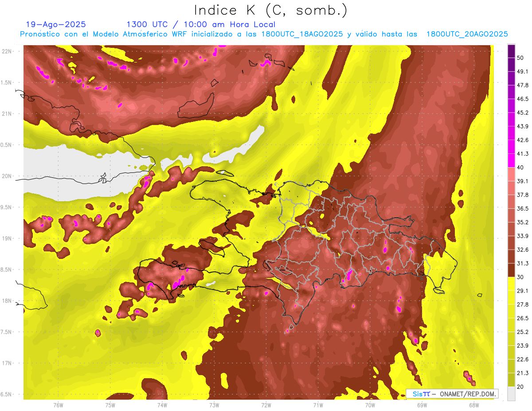Click the 68W longitude label
This screenshot has width=532, height=411.
tap(473, 405)
